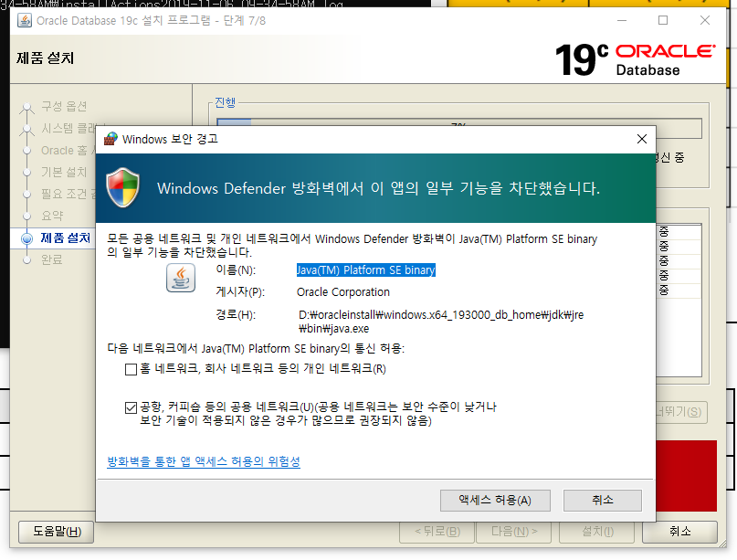
Task: Click the 경로(H): label
Action: pyautogui.click(x=236, y=314)
